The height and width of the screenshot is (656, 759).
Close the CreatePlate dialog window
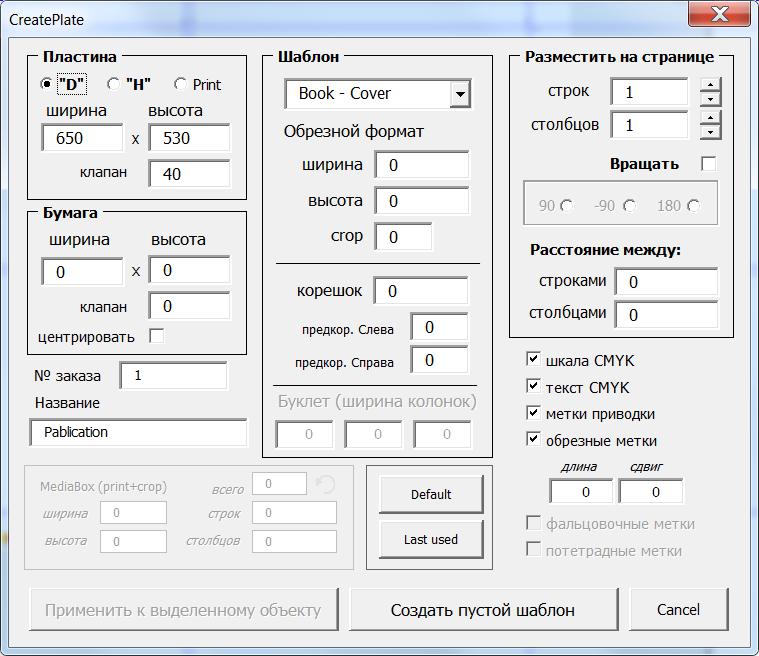[719, 15]
